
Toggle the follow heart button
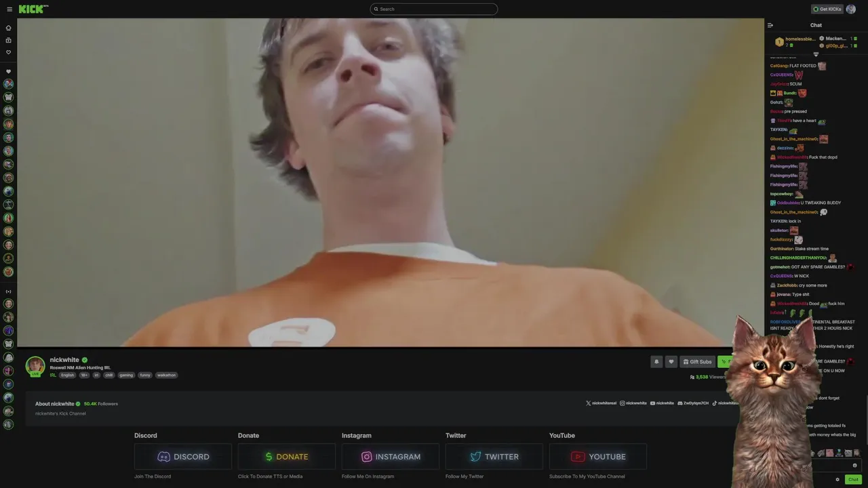pyautogui.click(x=671, y=362)
